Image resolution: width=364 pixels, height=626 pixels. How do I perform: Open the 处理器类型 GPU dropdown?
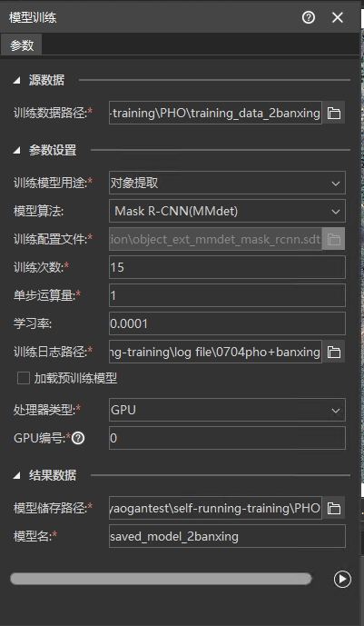click(x=227, y=410)
